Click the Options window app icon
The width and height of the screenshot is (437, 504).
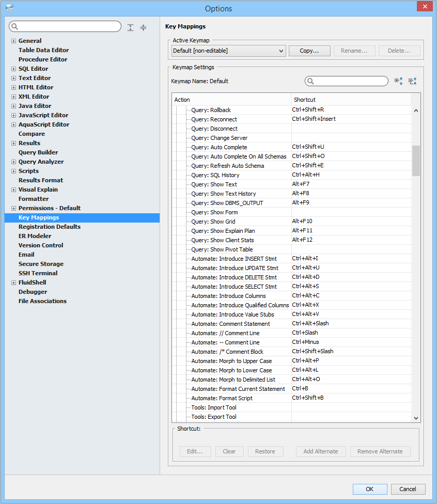click(10, 8)
